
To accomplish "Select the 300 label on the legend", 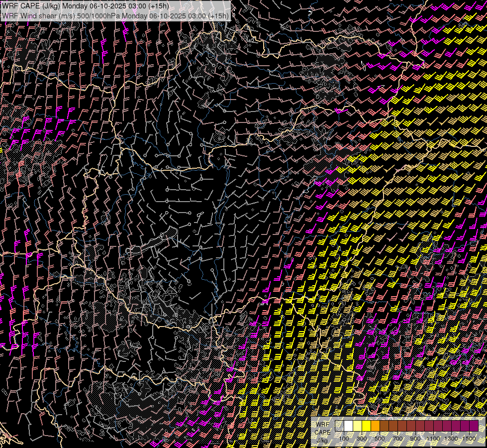I will pos(362,439).
